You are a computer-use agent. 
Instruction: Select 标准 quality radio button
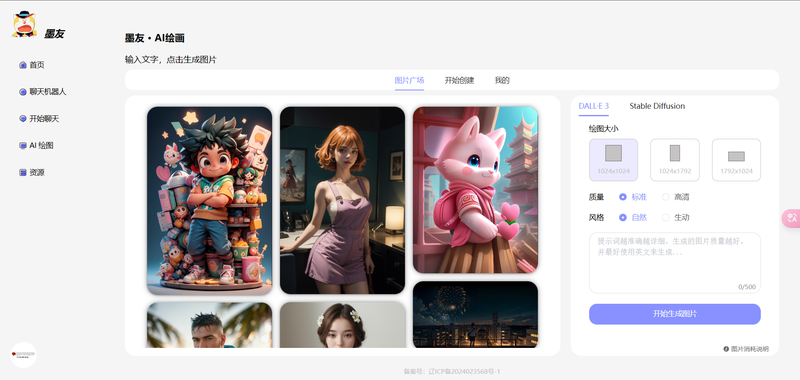point(622,197)
